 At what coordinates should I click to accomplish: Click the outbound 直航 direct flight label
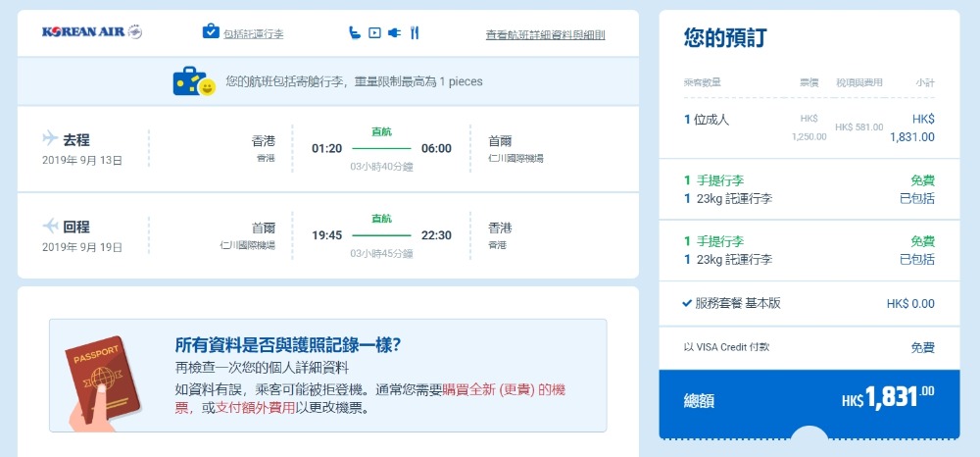click(381, 131)
